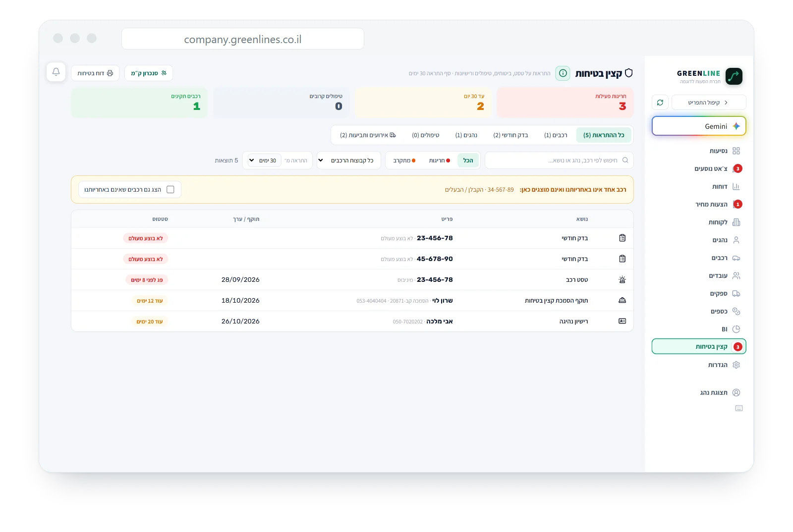The image size is (793, 532).
Task: Switch to בדק חודשי (2) tab
Action: [x=510, y=135]
